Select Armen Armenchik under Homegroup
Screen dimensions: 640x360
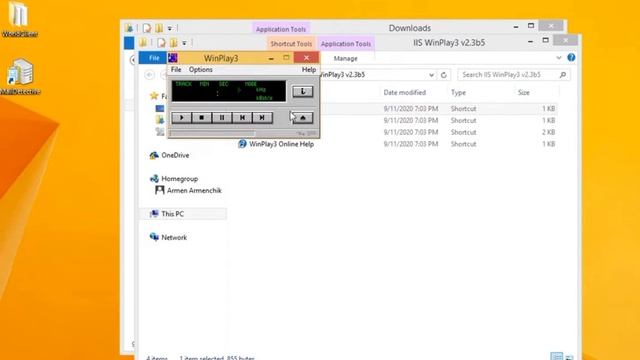(194, 191)
